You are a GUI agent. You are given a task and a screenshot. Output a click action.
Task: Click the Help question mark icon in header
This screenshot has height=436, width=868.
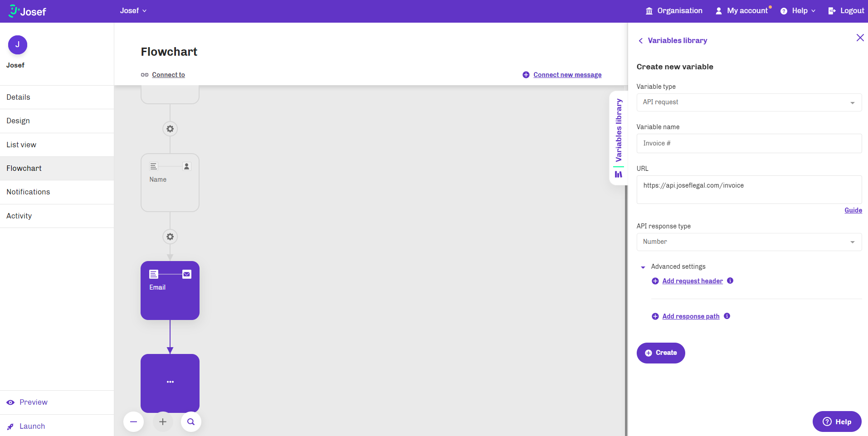click(784, 11)
